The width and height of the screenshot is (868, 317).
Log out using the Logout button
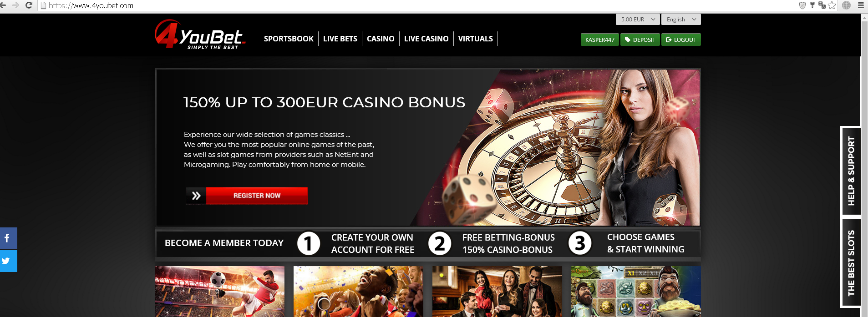[681, 40]
